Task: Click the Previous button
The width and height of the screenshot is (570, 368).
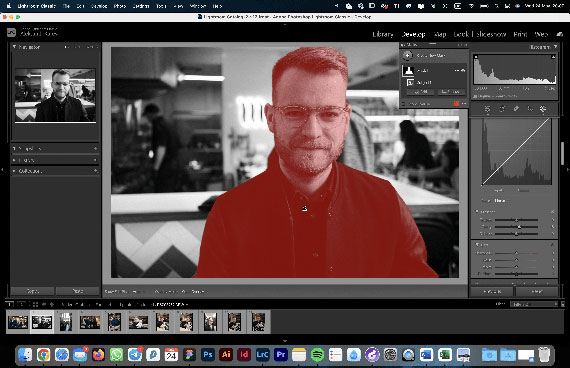Action: pyautogui.click(x=492, y=291)
